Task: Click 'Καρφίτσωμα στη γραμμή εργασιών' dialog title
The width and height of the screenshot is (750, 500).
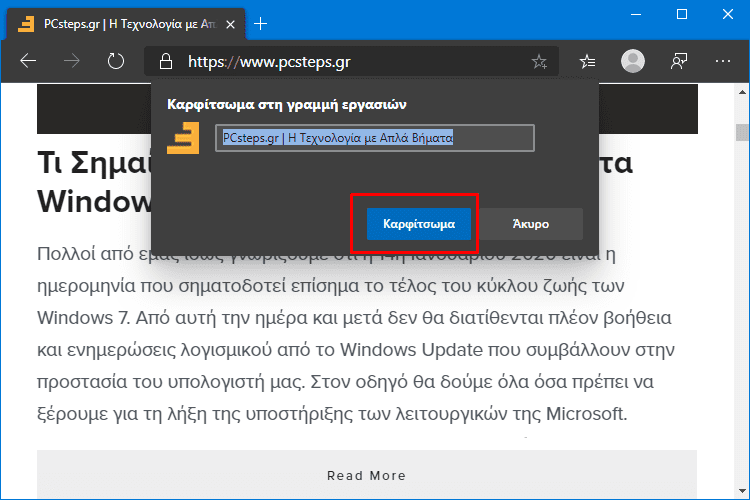Action: (287, 104)
